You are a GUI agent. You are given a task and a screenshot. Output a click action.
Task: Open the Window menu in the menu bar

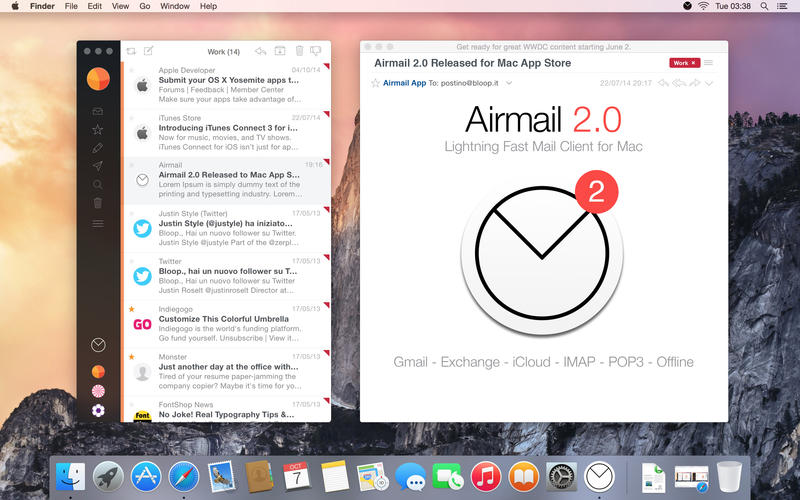point(175,6)
